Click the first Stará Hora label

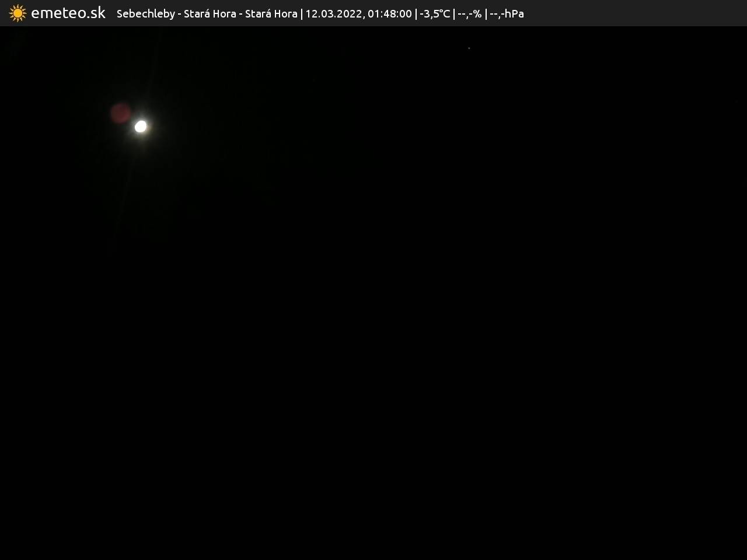tap(210, 13)
